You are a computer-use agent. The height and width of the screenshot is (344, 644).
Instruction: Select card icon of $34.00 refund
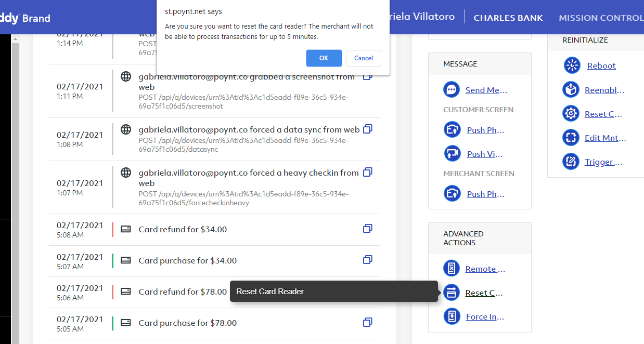click(x=126, y=229)
